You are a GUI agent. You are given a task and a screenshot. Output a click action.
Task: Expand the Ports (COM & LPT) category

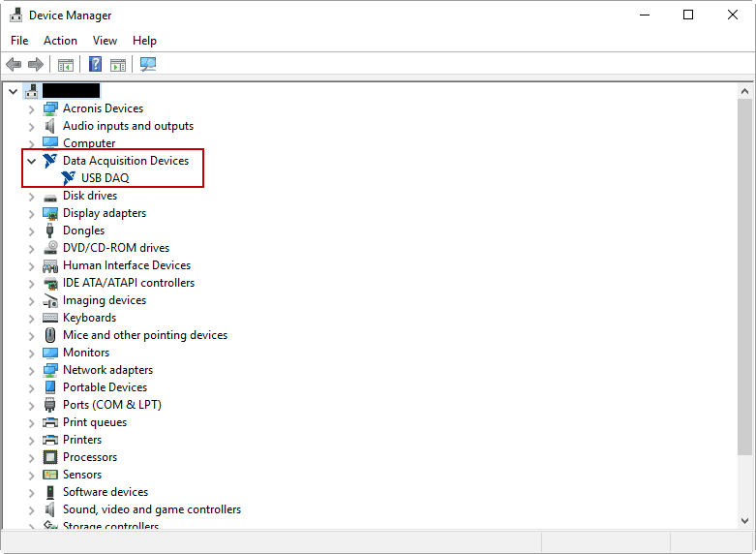(31, 405)
